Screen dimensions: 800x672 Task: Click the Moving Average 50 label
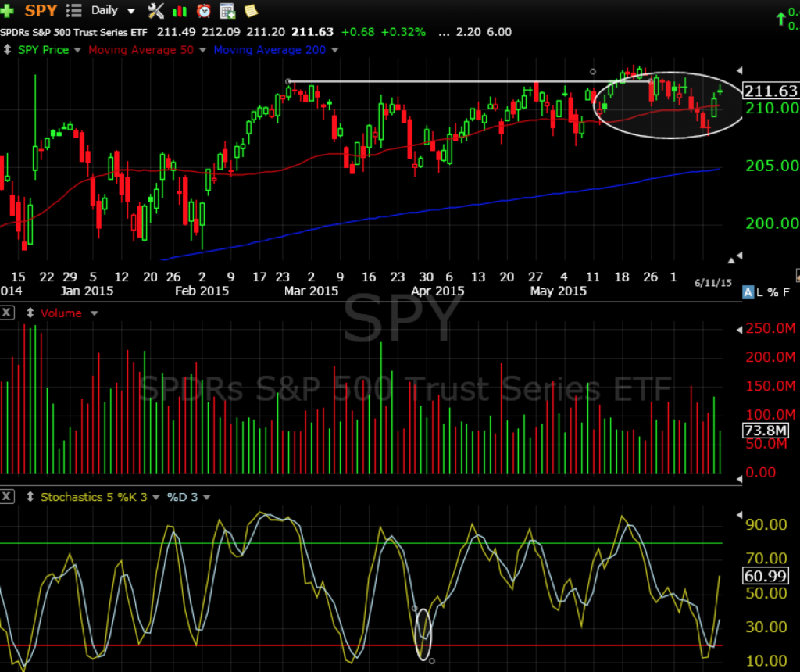point(141,49)
